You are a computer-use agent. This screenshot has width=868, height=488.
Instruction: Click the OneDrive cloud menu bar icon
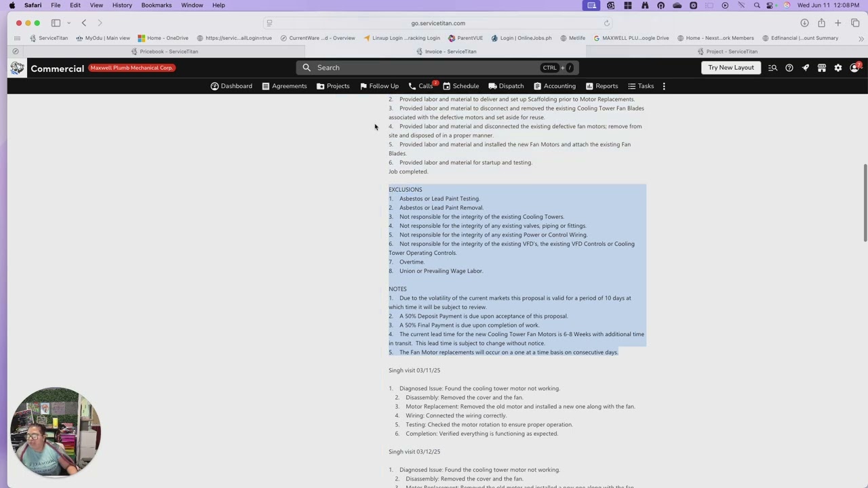click(677, 5)
